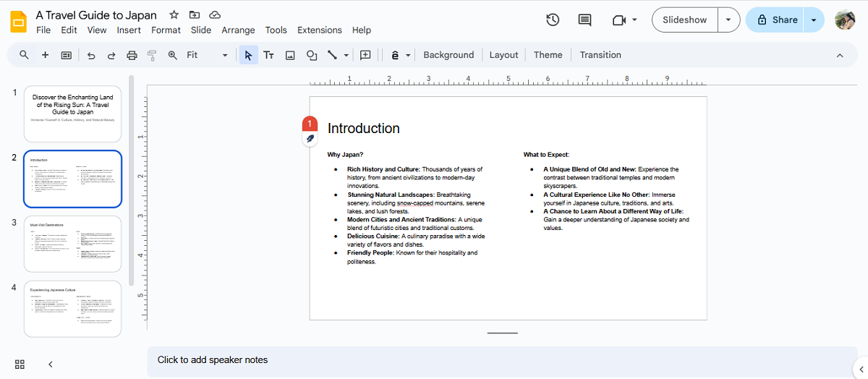
Task: Open the Insert menu
Action: (x=129, y=30)
